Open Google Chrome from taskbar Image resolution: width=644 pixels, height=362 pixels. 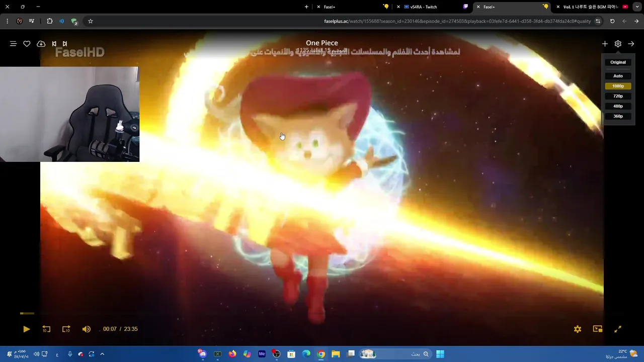pyautogui.click(x=321, y=354)
